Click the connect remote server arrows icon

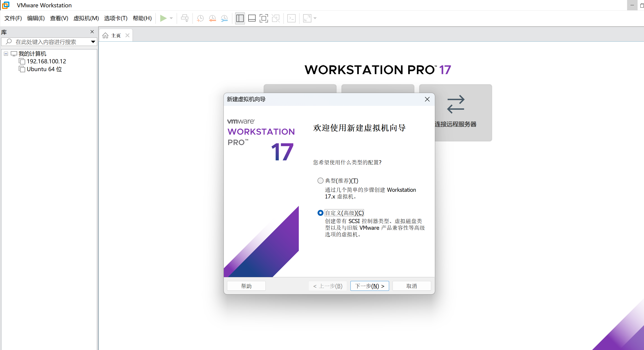(455, 104)
